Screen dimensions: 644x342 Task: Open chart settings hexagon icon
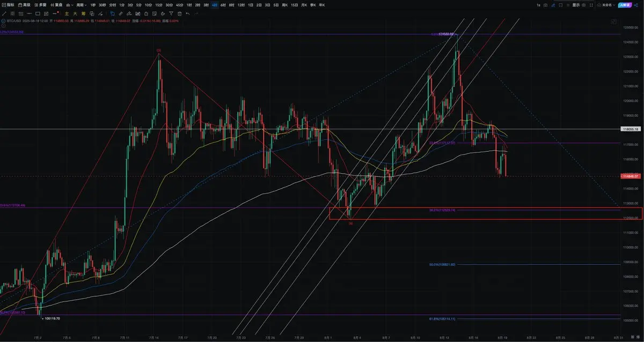(583, 5)
